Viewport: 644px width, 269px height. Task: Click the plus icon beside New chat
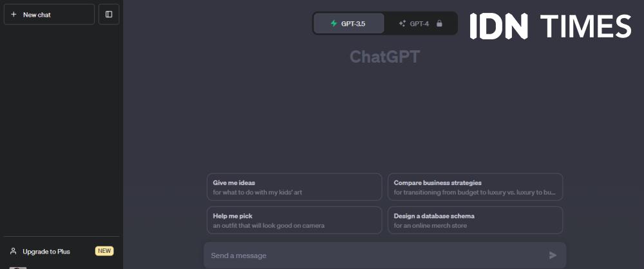14,14
